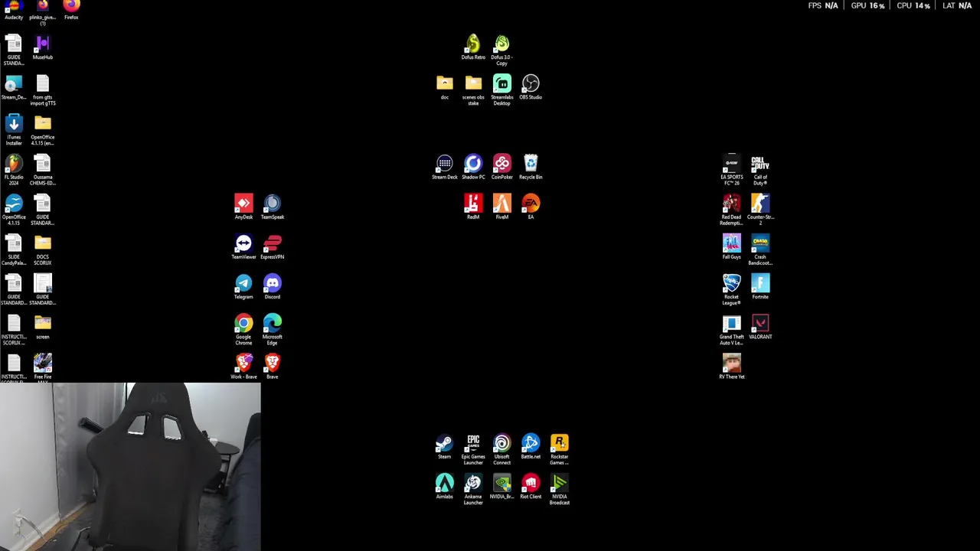Launch Discord from the desktop
The image size is (980, 551).
[273, 287]
